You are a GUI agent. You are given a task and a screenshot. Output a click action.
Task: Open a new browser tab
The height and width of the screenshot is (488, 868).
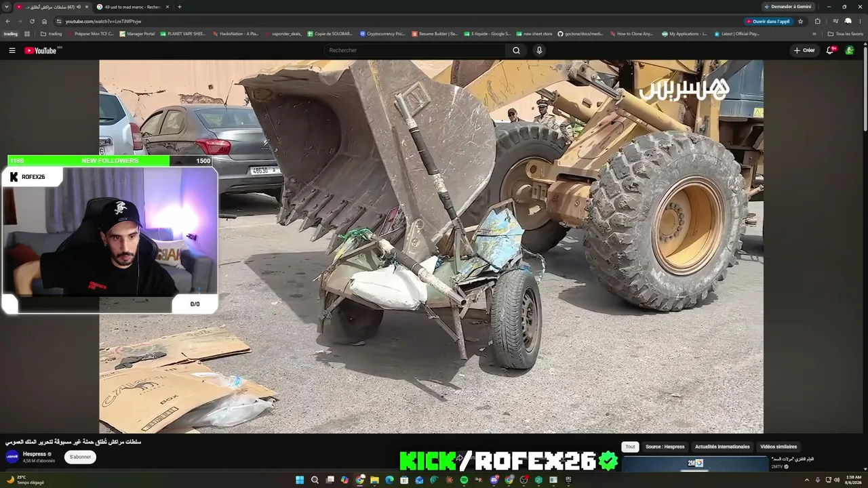pyautogui.click(x=180, y=7)
